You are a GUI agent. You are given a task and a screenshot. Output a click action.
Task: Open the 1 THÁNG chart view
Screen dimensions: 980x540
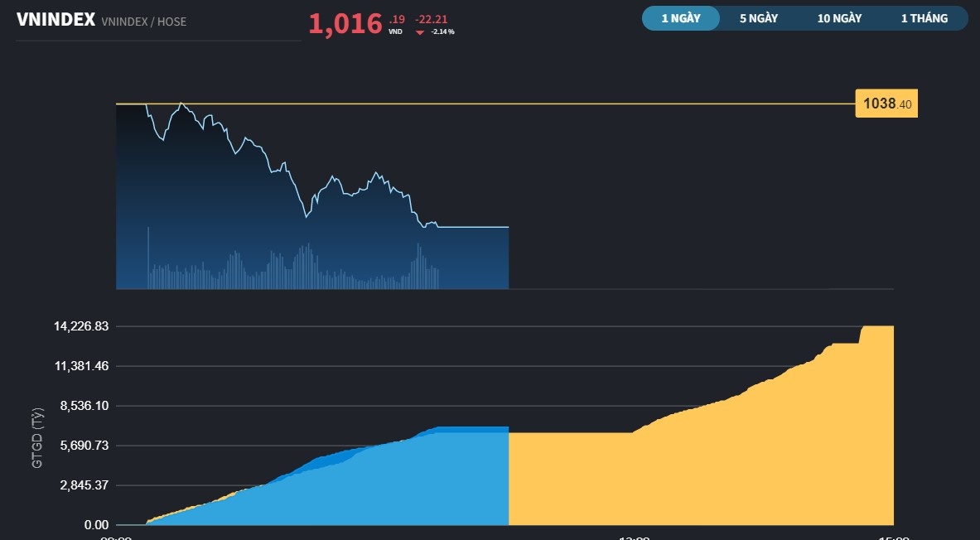click(x=924, y=18)
